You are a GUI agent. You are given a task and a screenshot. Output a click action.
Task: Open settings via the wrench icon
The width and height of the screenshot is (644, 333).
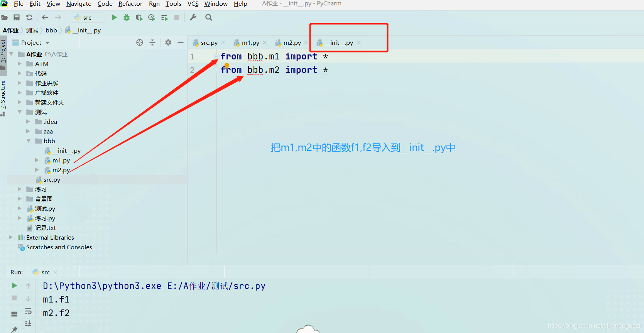tap(193, 17)
